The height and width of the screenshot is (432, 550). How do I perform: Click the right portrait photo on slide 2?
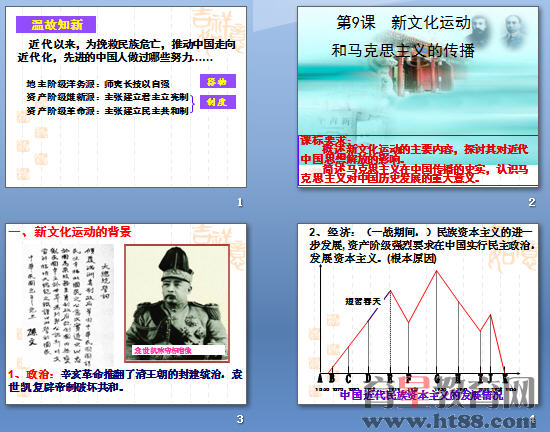click(x=514, y=30)
